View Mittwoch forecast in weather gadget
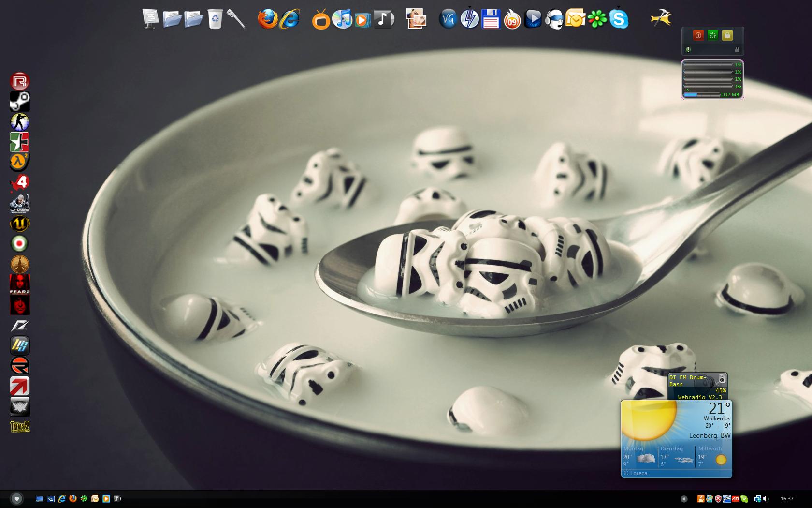Viewport: 812px width, 508px height. pyautogui.click(x=713, y=456)
